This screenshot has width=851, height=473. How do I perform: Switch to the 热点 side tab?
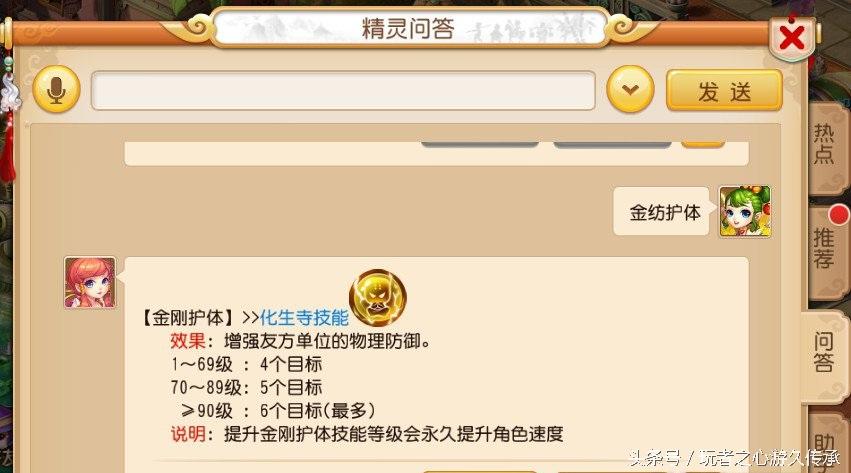click(825, 145)
